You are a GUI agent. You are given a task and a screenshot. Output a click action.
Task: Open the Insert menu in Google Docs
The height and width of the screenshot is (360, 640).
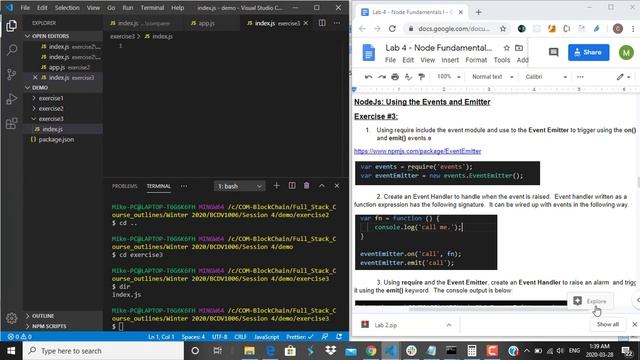450,60
